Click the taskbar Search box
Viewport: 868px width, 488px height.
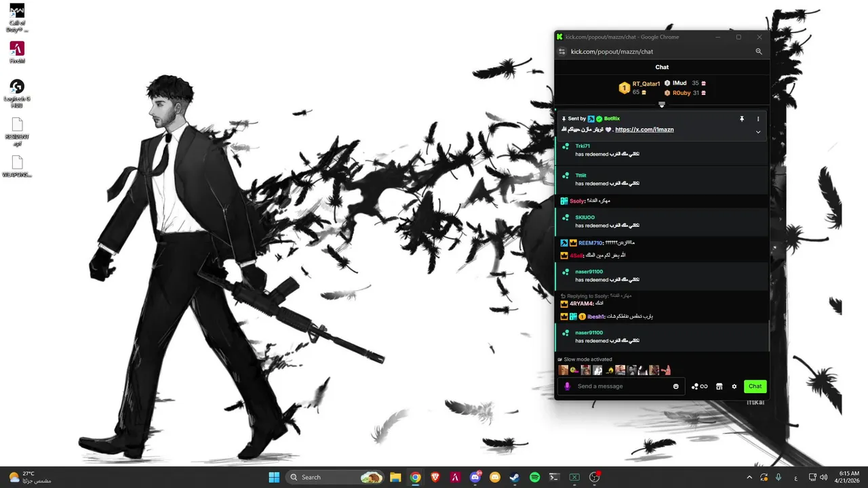point(335,477)
